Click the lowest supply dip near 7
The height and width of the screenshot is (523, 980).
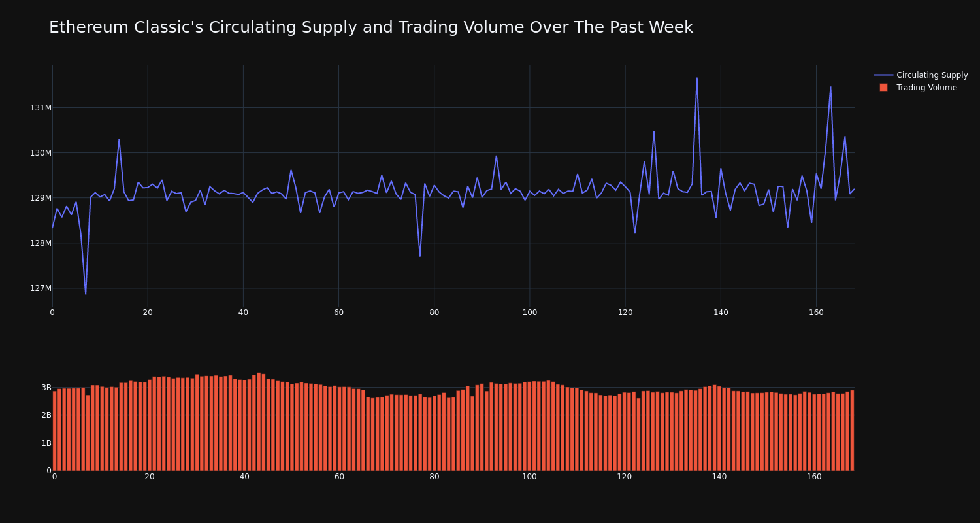(86, 294)
